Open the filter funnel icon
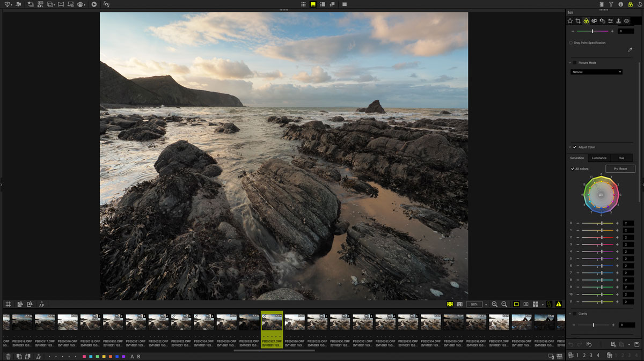The image size is (644, 361). pos(611,4)
